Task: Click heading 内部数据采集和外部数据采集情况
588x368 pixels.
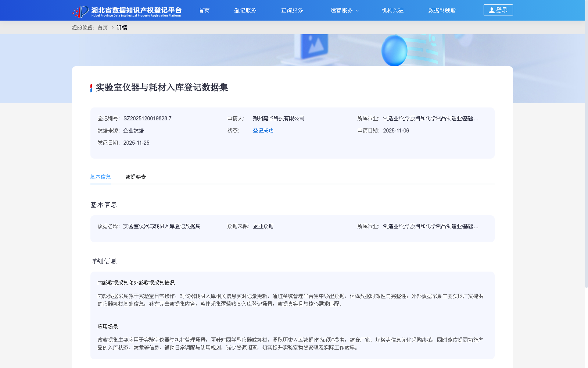Action: pyautogui.click(x=136, y=283)
